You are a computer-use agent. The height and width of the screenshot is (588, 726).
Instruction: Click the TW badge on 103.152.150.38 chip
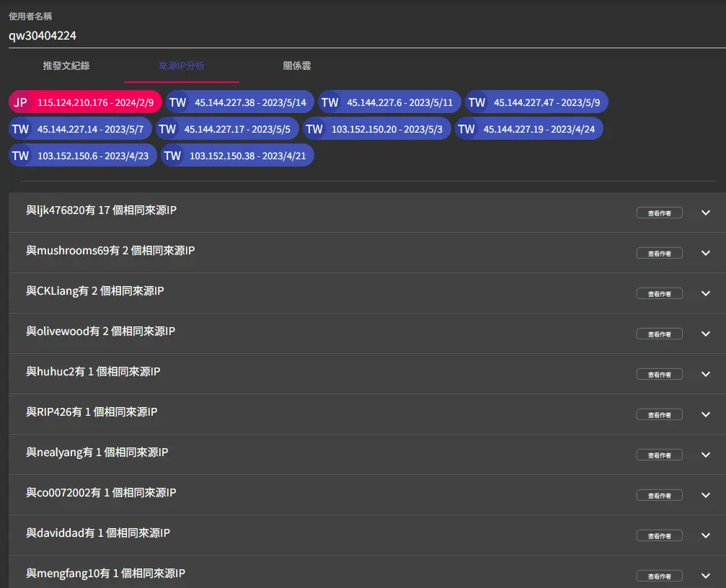click(172, 156)
